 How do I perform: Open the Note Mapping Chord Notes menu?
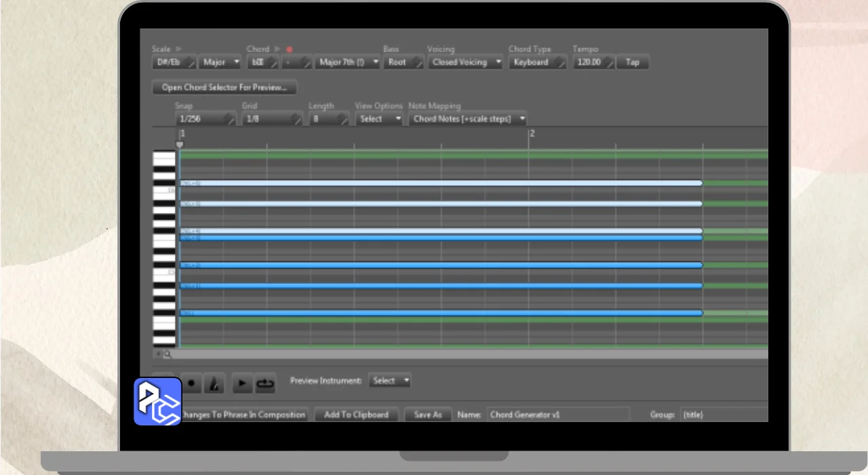click(469, 119)
